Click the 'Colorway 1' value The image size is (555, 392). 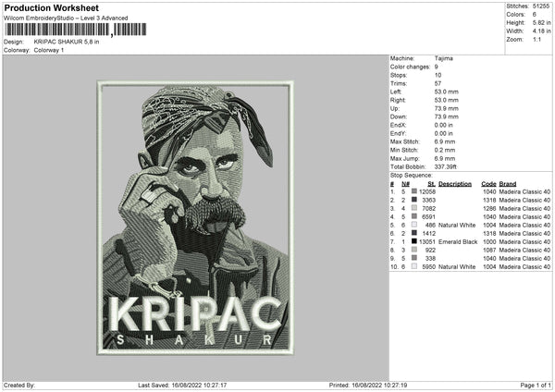coord(49,50)
